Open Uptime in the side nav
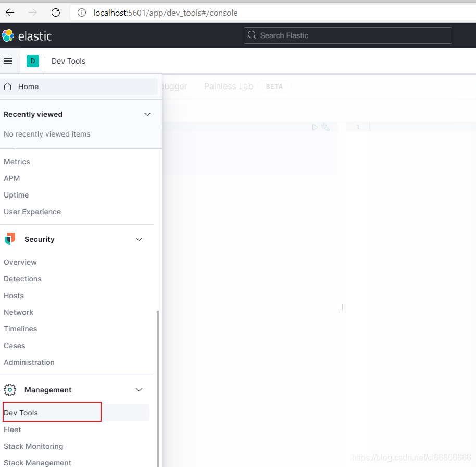The width and height of the screenshot is (476, 467). [16, 195]
